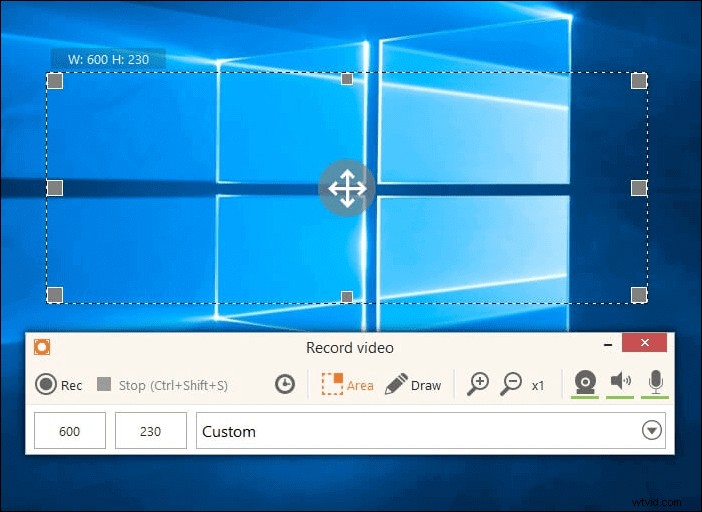The height and width of the screenshot is (512, 702).
Task: Click the Record video title text
Action: (350, 348)
